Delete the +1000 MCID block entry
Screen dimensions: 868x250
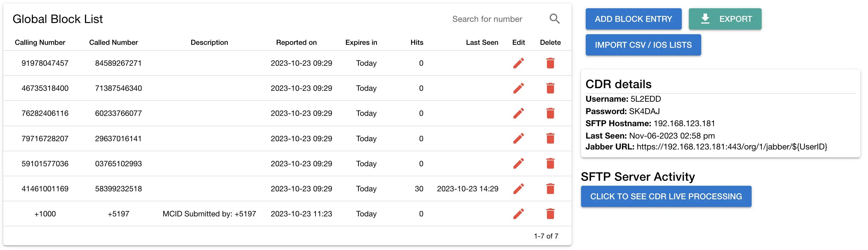[550, 214]
